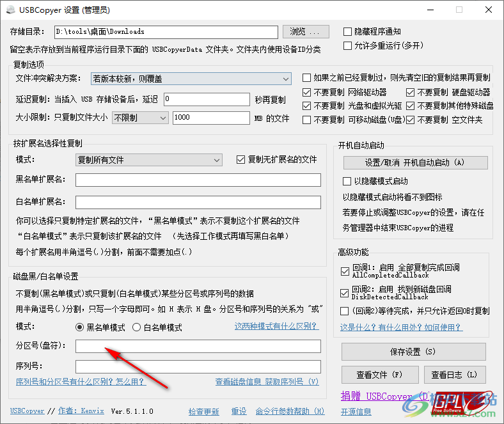Open the 不限制 size limit dropdown
504x424 pixels.
tap(140, 118)
